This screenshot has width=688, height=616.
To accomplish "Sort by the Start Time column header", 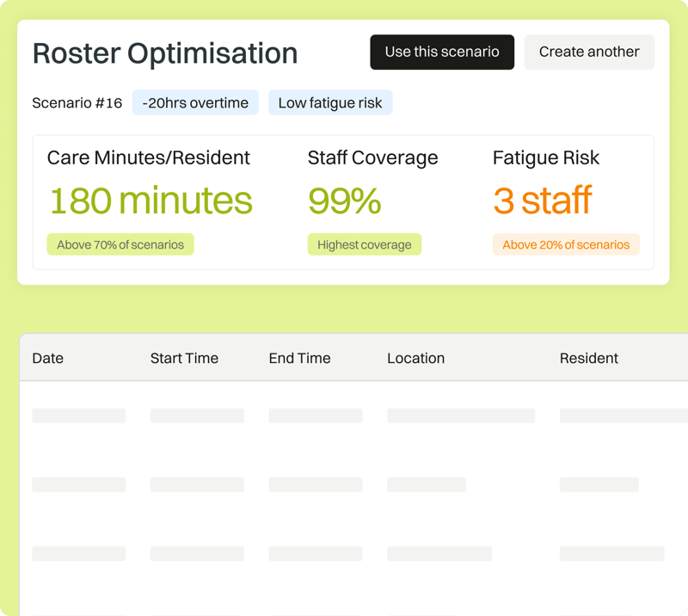I will point(184,358).
